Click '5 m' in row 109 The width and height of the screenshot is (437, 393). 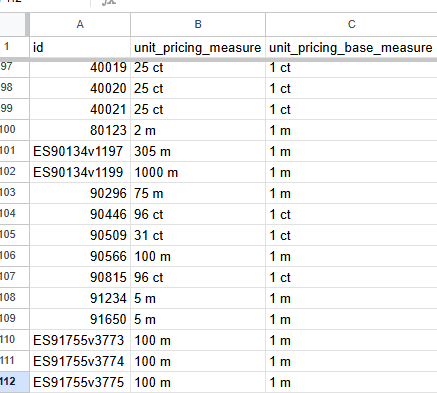coord(198,319)
